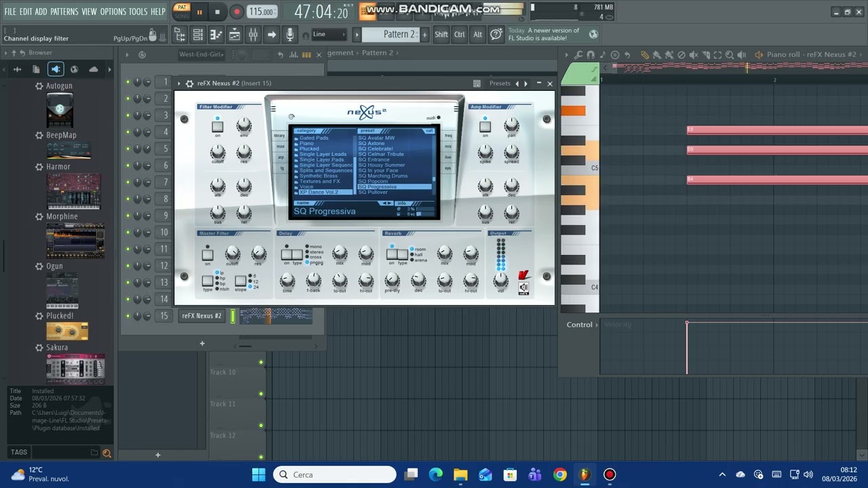Open the FILE menu
Viewport: 868px width, 488px height.
pyautogui.click(x=10, y=12)
